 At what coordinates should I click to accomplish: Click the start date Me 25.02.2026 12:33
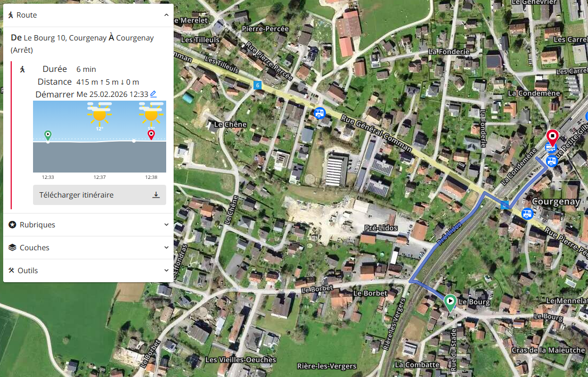tap(112, 94)
